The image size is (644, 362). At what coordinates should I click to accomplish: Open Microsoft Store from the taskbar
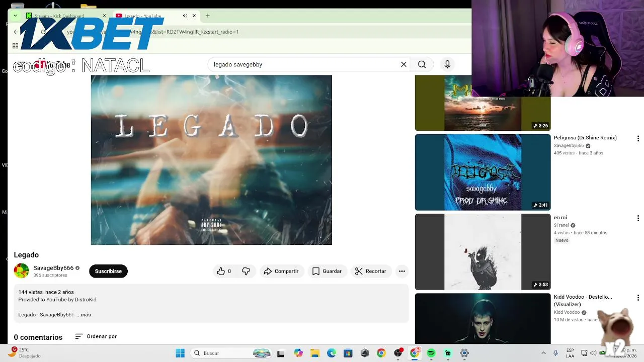tap(348, 353)
